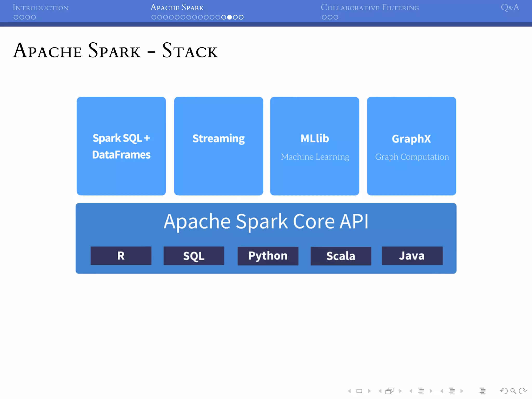This screenshot has height=399, width=532.
Task: Click the Graph Computation subtitle
Action: click(412, 157)
